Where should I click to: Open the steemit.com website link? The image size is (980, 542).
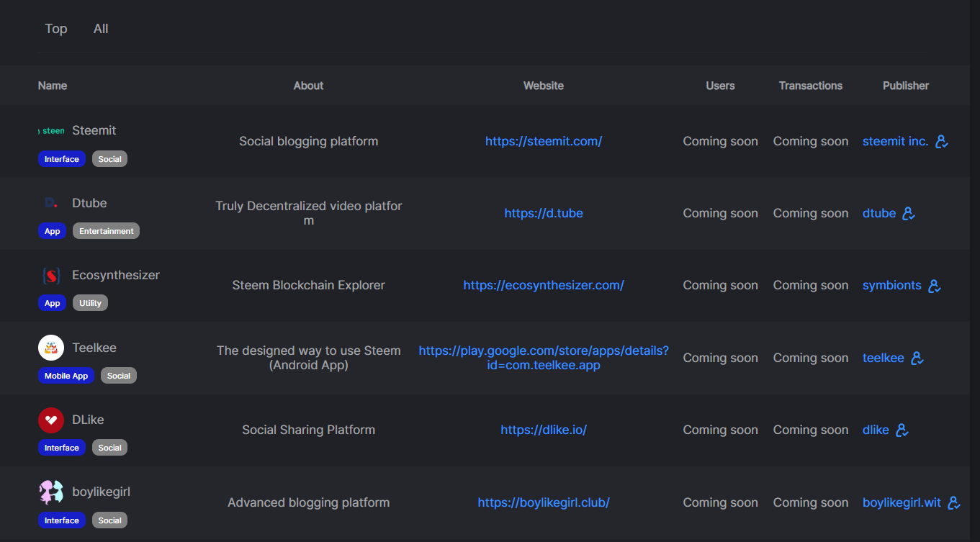[544, 141]
